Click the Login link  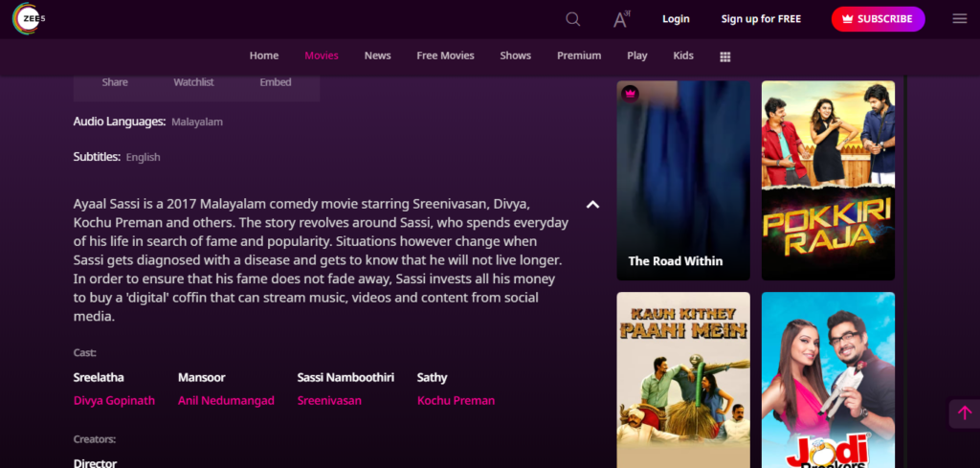coord(676,19)
